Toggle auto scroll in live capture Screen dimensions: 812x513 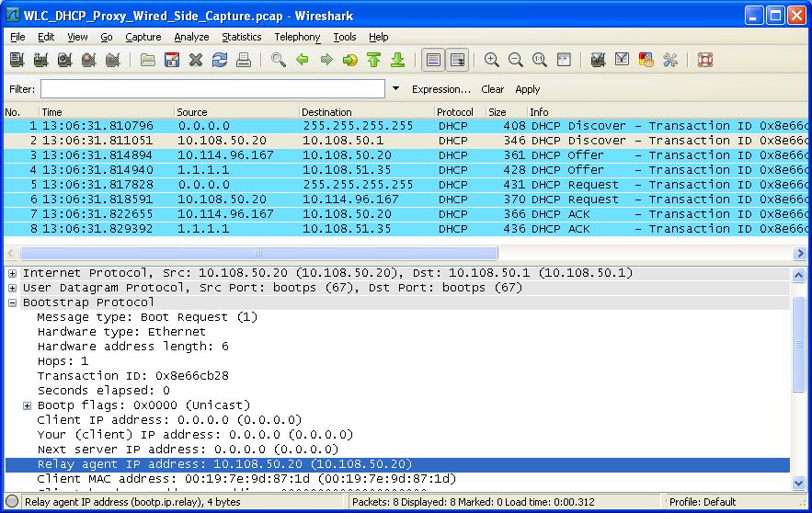456,61
